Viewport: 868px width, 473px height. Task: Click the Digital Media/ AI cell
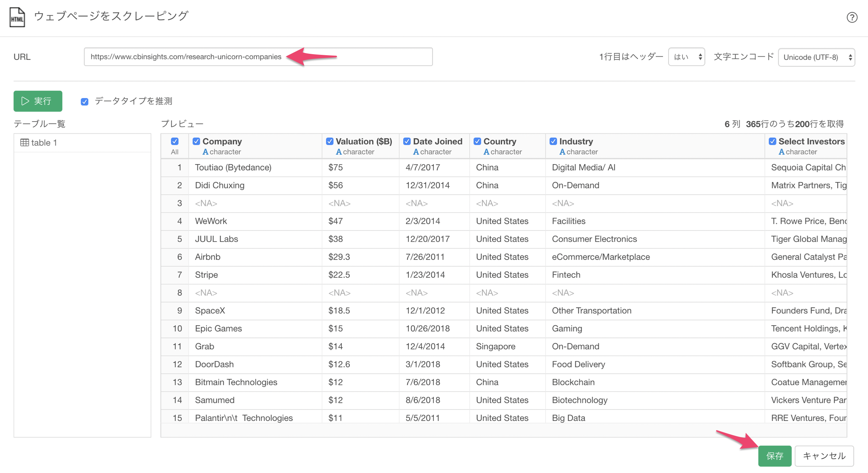(655, 168)
